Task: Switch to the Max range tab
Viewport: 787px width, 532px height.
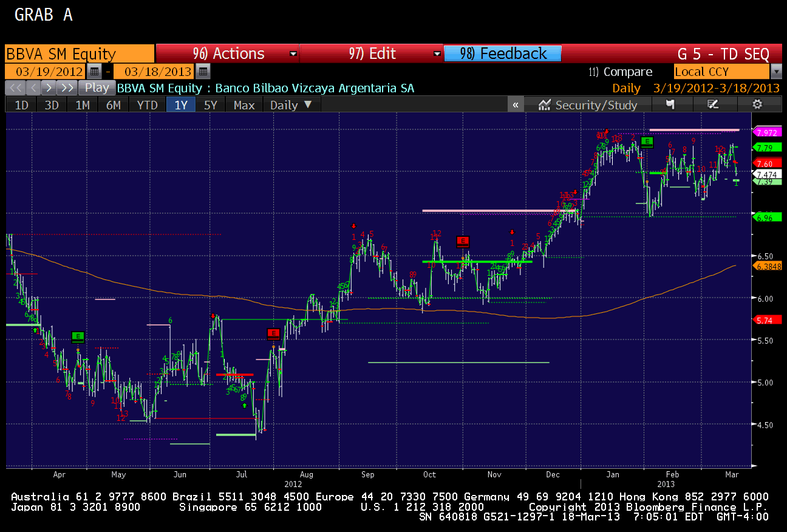Action: (244, 104)
